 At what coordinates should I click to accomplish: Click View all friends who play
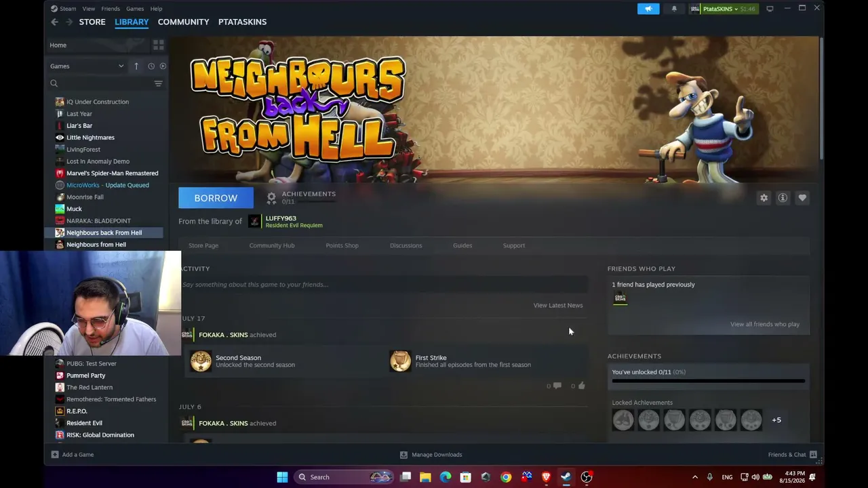pos(765,324)
